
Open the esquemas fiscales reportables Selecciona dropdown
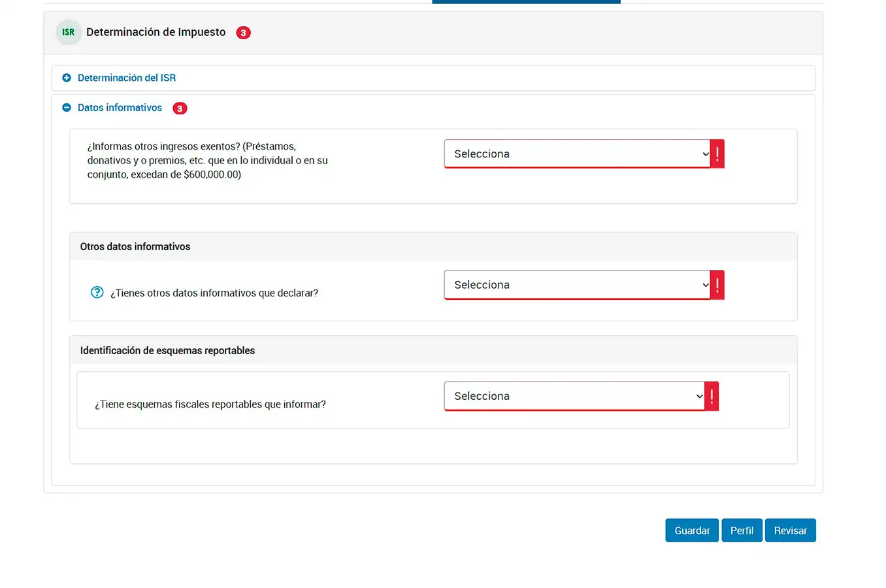574,396
